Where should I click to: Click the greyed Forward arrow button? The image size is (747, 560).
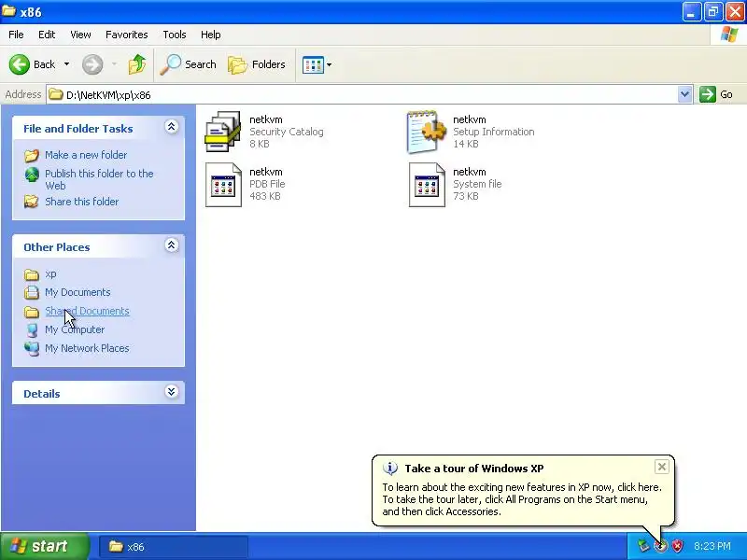coord(92,64)
